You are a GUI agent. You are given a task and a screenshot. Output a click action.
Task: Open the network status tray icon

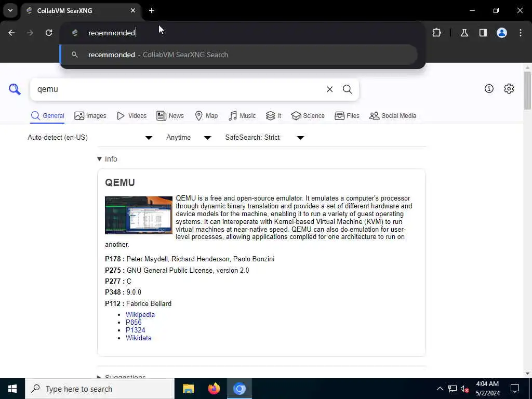[x=453, y=389]
